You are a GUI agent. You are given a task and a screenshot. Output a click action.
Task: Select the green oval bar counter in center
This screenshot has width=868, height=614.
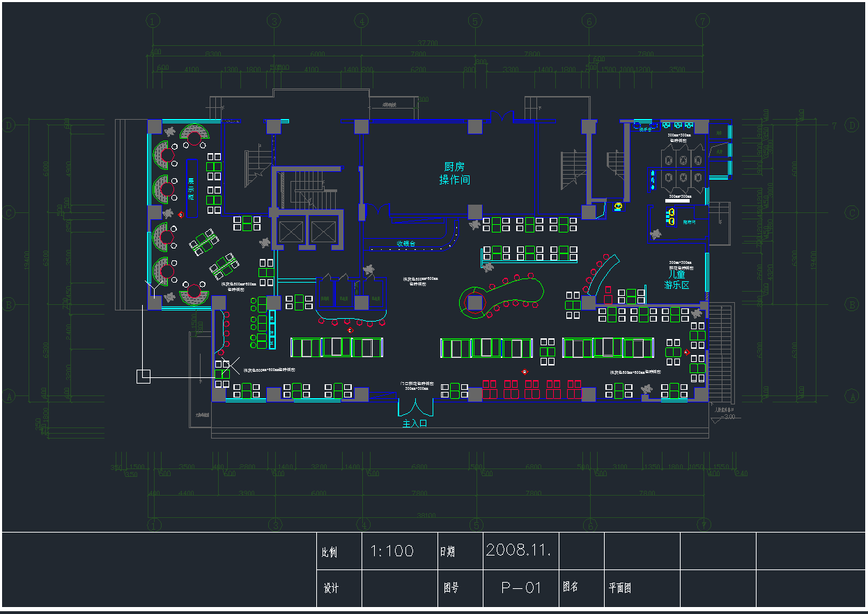503,299
